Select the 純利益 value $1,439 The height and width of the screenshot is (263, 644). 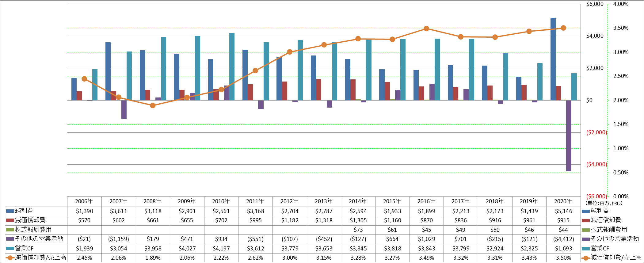pos(529,211)
